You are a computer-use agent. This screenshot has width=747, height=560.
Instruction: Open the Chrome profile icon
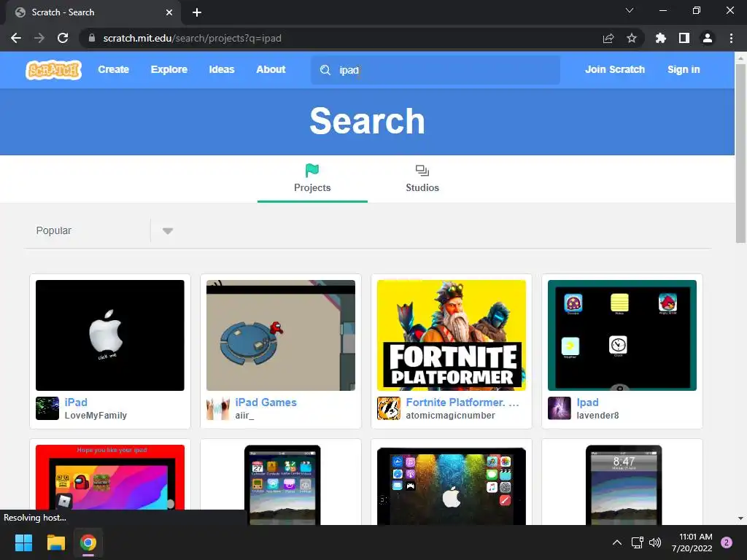click(708, 38)
